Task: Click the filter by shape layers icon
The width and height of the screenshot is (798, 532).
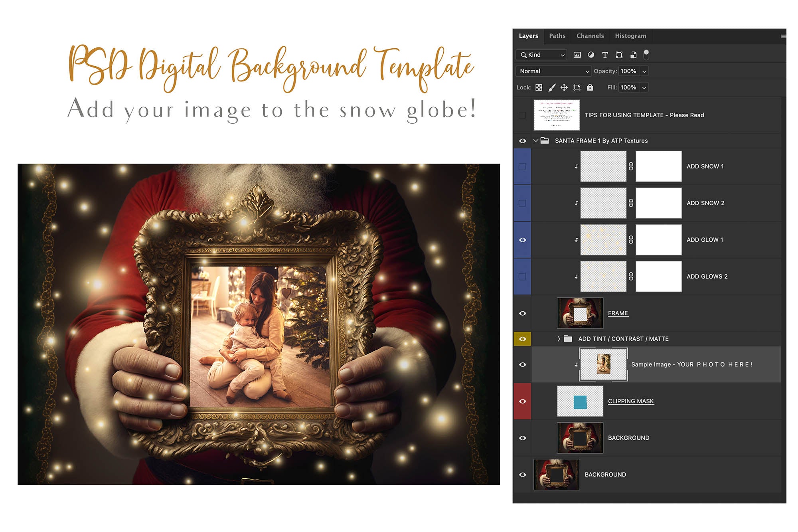Action: pos(619,55)
